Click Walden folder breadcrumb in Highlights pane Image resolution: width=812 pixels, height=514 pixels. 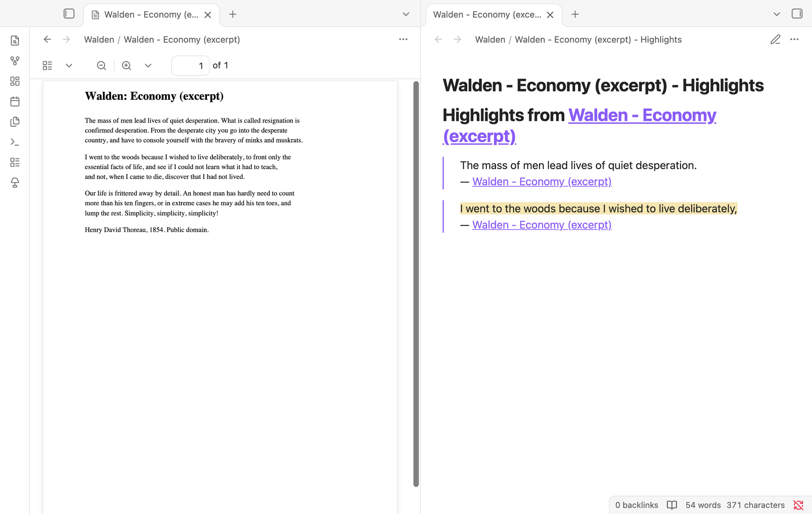tap(490, 40)
